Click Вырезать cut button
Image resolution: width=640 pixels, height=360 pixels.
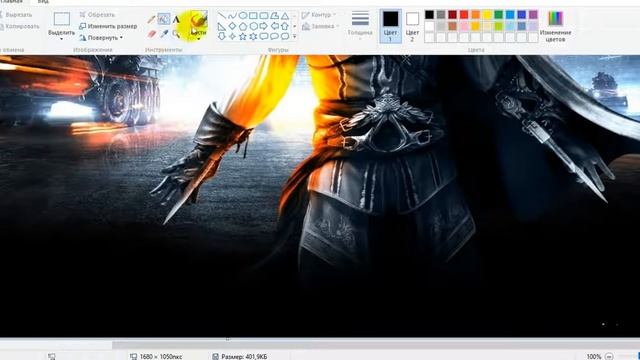16,15
